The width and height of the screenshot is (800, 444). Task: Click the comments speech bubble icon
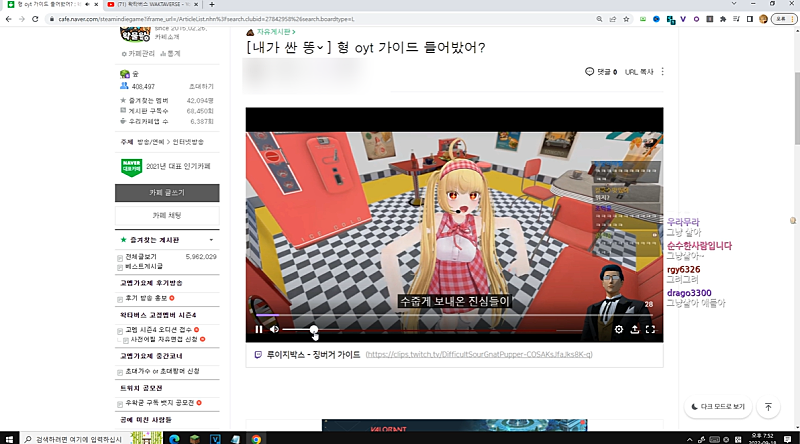[x=589, y=72]
